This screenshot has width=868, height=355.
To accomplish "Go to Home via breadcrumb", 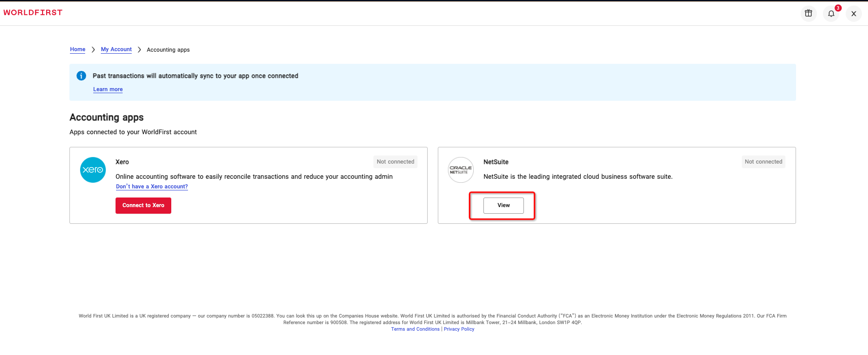I will tap(78, 50).
